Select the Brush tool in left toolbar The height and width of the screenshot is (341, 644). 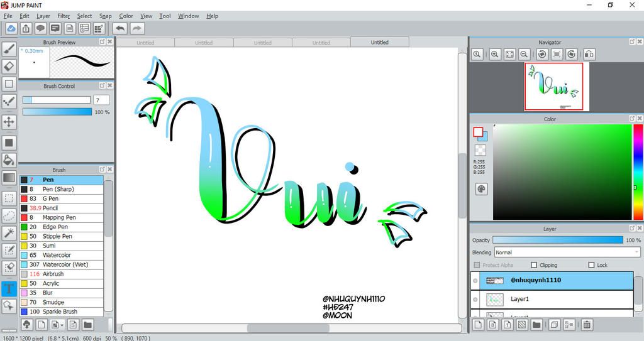click(x=9, y=49)
